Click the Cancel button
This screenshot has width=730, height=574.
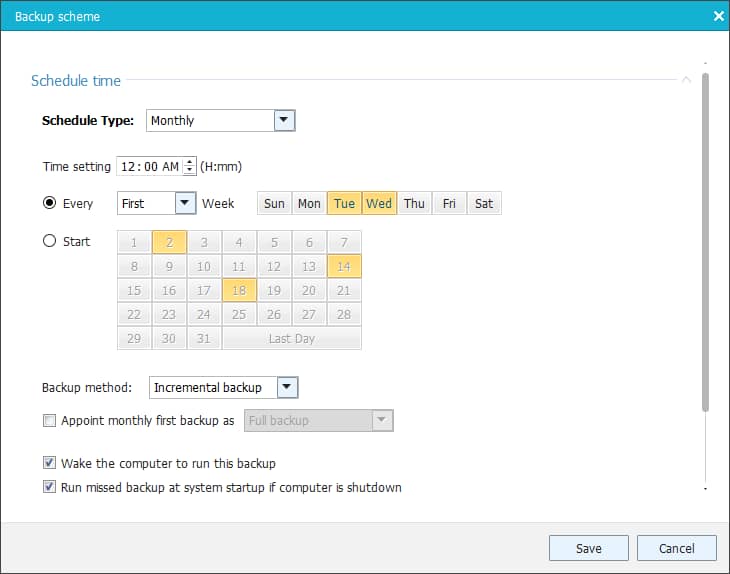pyautogui.click(x=676, y=548)
